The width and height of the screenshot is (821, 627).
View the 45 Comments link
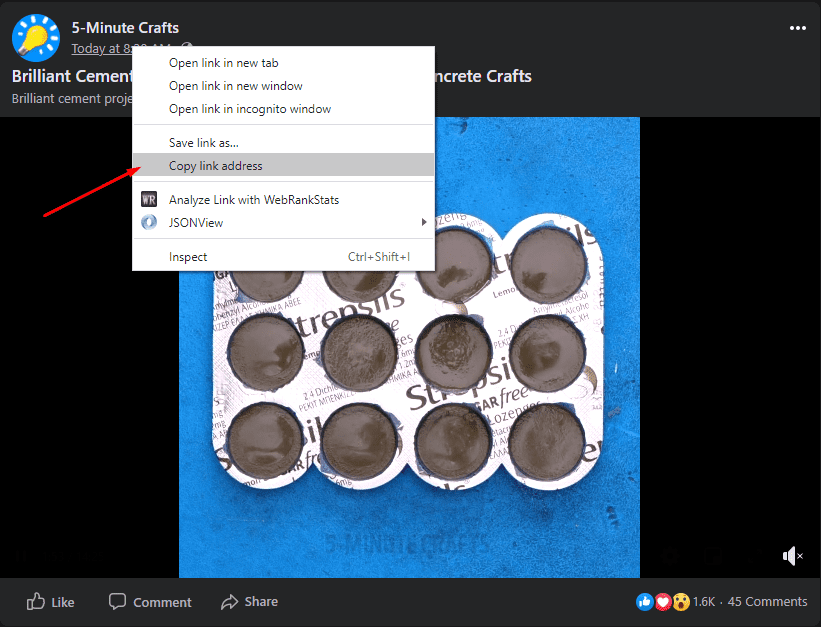(767, 602)
